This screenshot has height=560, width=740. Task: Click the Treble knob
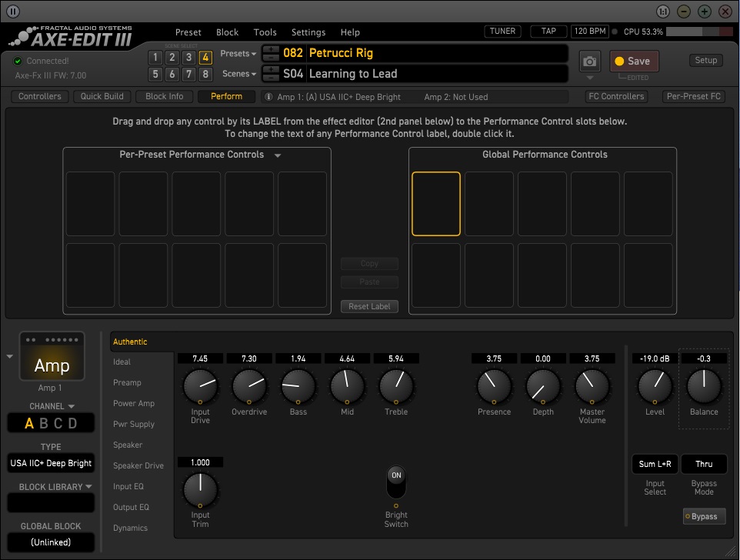[396, 386]
